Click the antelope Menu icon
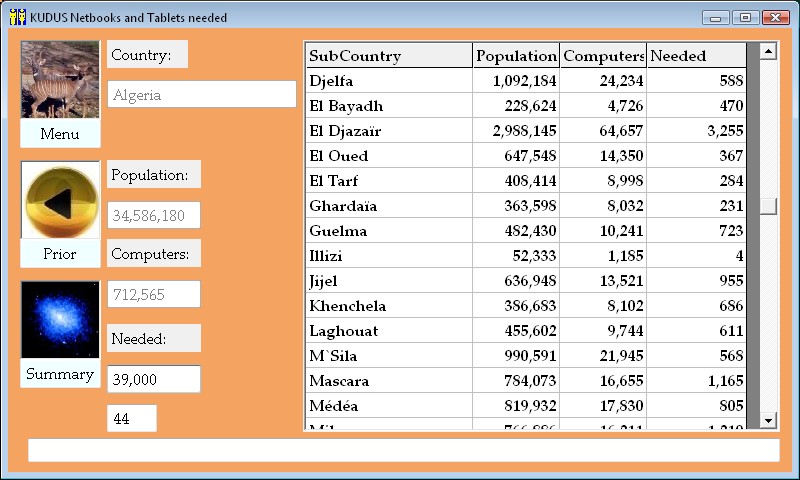 coord(60,81)
